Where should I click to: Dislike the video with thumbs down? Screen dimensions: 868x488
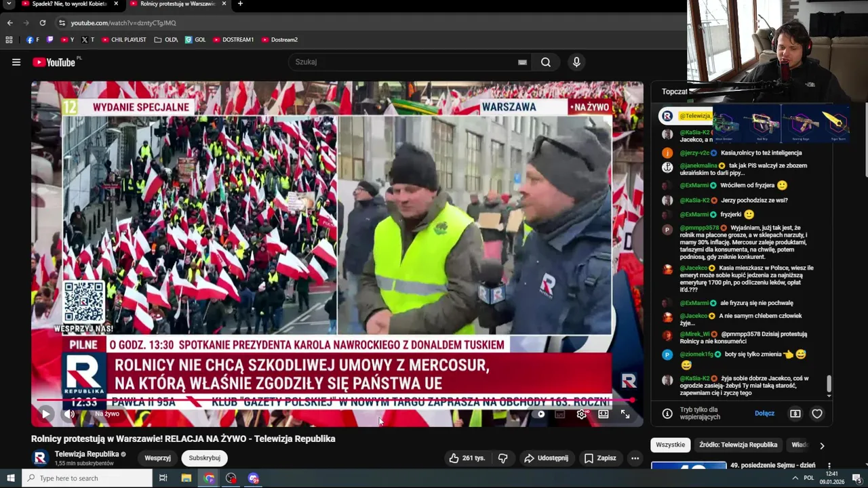(x=502, y=458)
